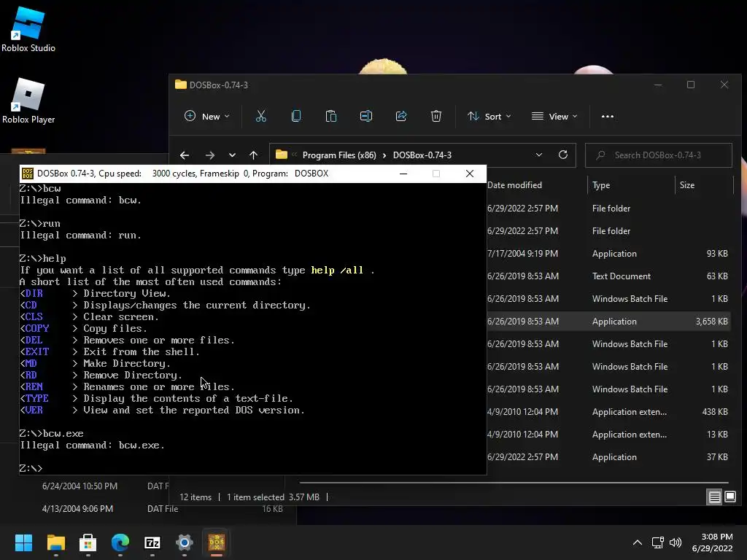The image size is (747, 560).
Task: Close the DOSBox window
Action: [470, 174]
